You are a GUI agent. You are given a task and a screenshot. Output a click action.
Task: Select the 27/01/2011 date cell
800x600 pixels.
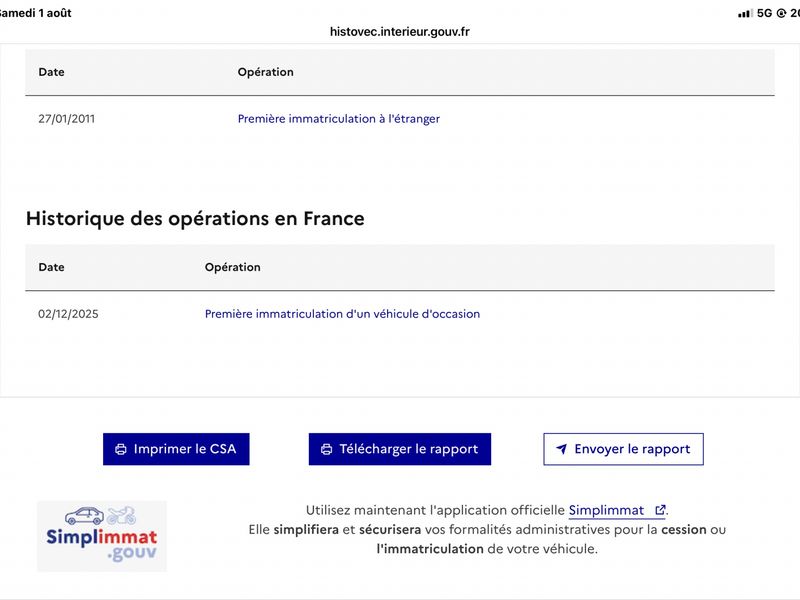[66, 119]
